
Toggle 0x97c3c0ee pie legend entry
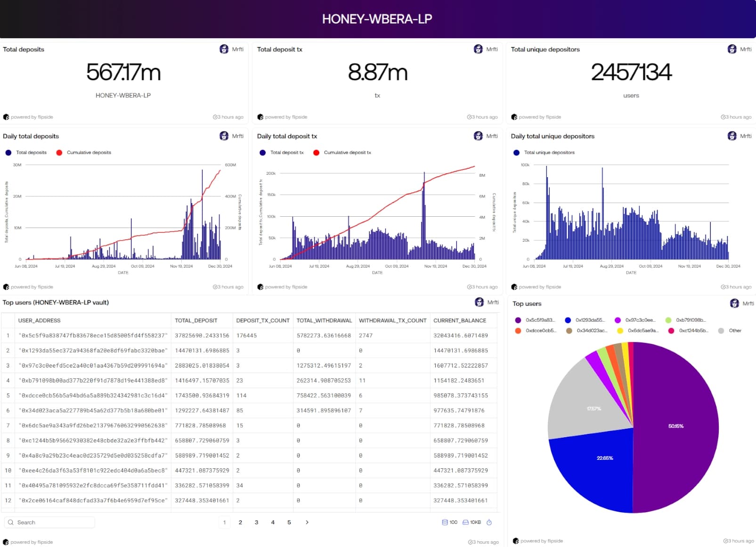(635, 320)
